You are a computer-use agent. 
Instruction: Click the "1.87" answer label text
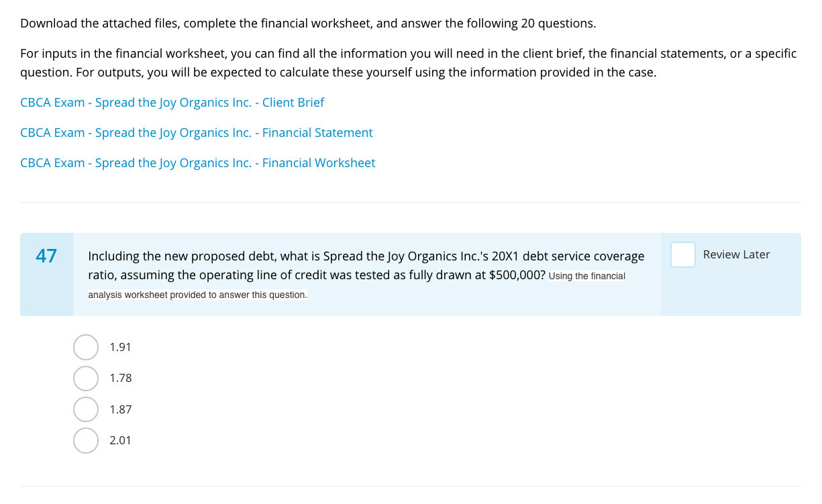pos(121,409)
